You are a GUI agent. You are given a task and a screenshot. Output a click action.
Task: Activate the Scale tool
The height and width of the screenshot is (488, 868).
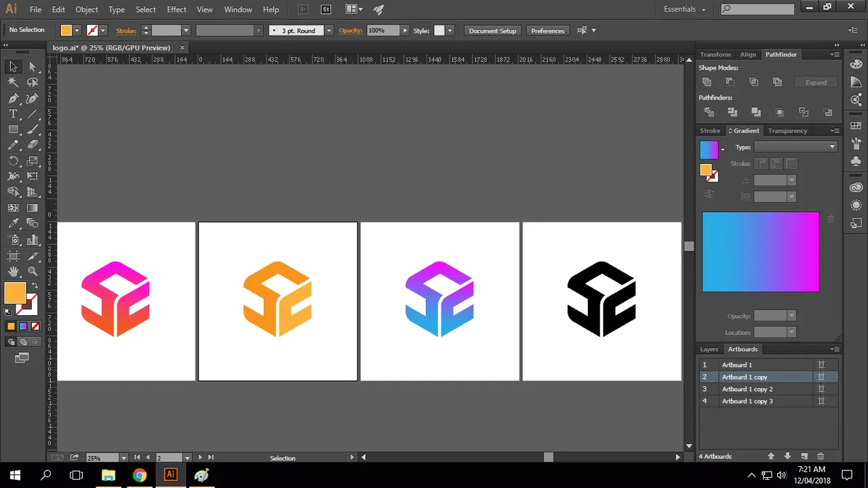tap(33, 161)
